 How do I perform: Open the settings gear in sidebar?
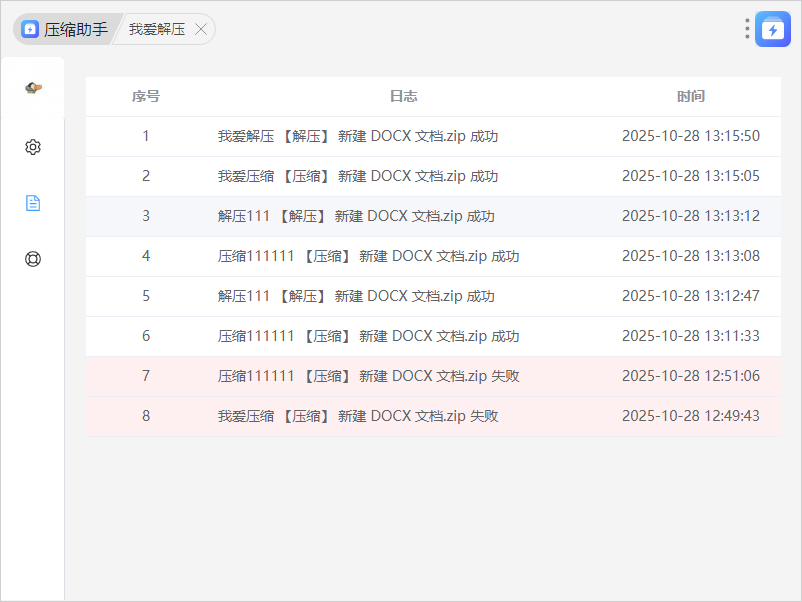(x=33, y=147)
